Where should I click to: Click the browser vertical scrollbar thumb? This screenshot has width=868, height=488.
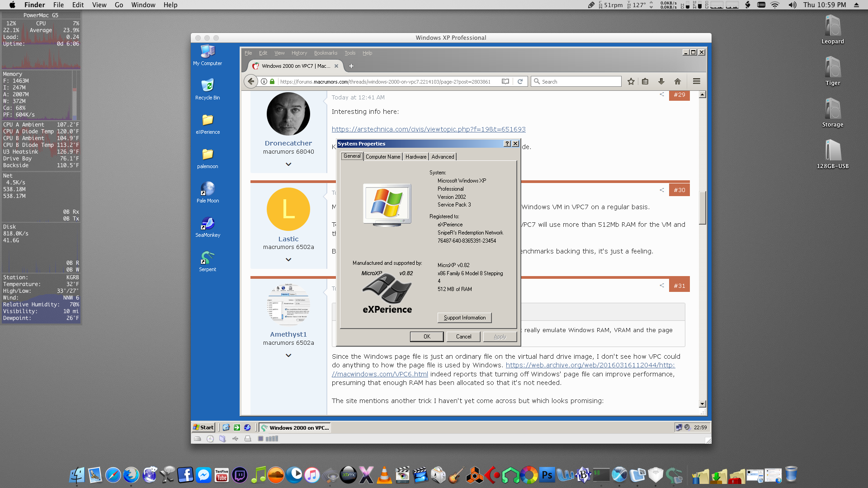pos(702,208)
